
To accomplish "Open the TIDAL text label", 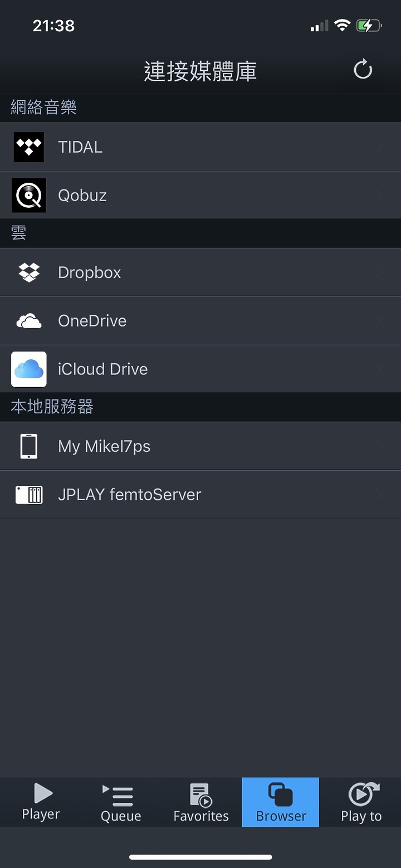I will pos(80,147).
